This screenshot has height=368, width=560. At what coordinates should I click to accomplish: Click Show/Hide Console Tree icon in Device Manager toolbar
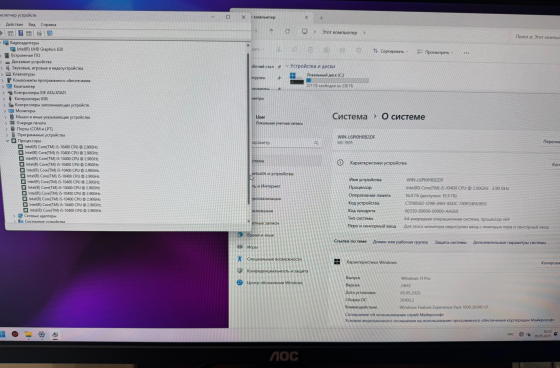[11, 33]
